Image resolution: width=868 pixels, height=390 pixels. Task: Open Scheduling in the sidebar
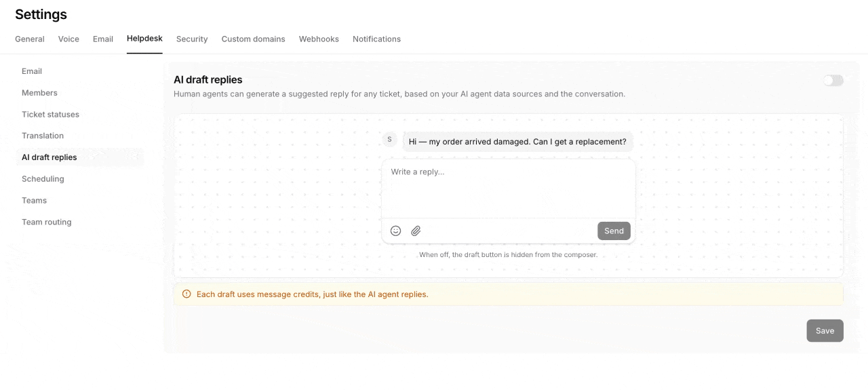pos(80,179)
